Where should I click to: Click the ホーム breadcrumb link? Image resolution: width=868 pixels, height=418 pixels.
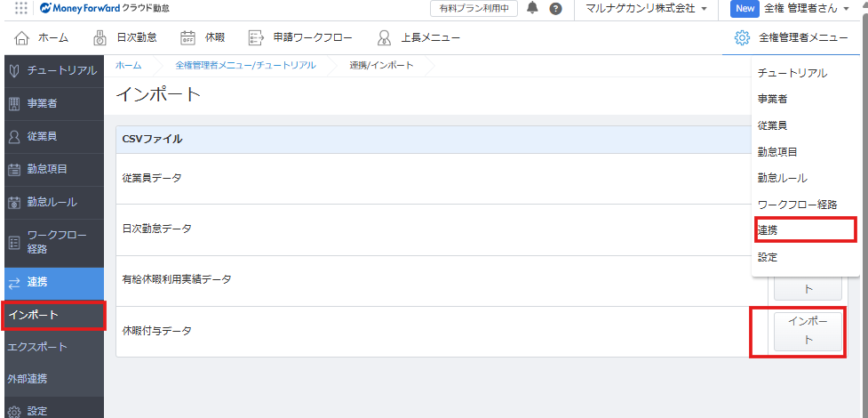tap(128, 66)
